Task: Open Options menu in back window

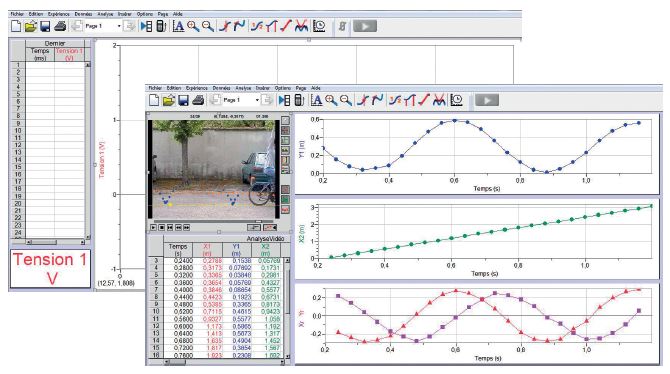Action: [x=145, y=14]
